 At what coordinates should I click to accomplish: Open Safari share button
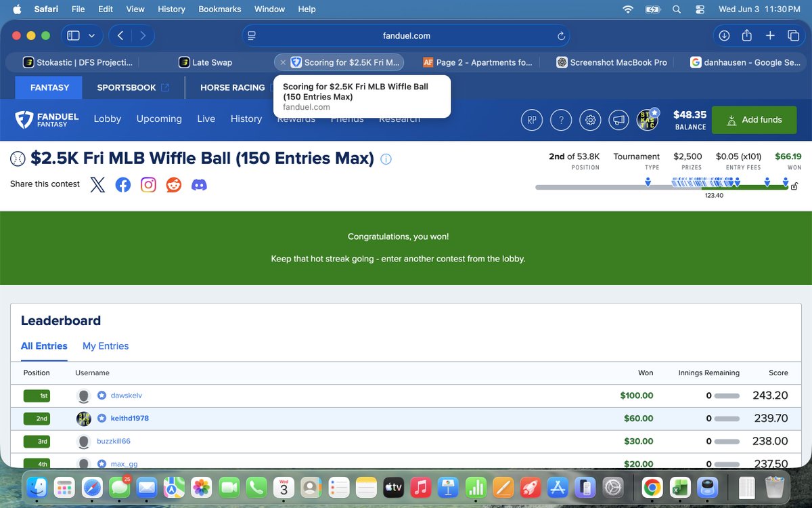coord(747,36)
